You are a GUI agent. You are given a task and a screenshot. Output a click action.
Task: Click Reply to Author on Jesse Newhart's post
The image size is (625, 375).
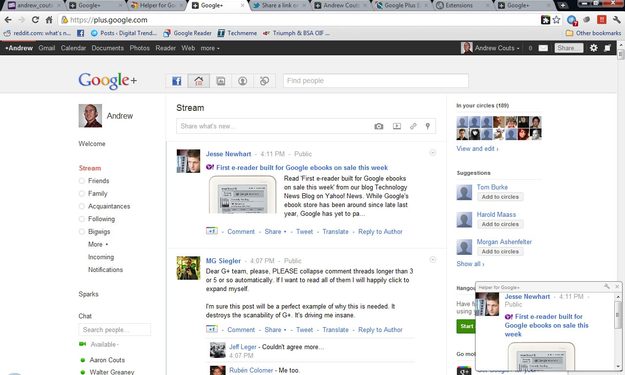[x=380, y=232]
